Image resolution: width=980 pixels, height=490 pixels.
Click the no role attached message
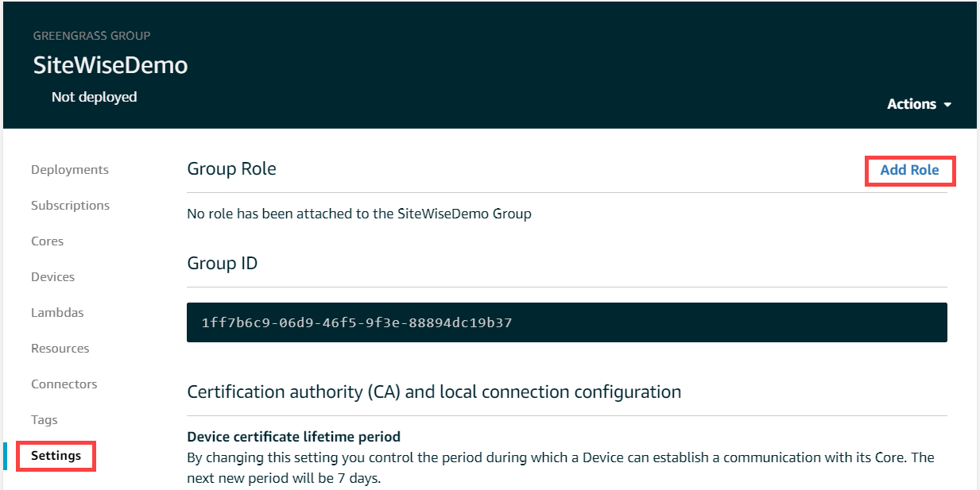coord(358,214)
